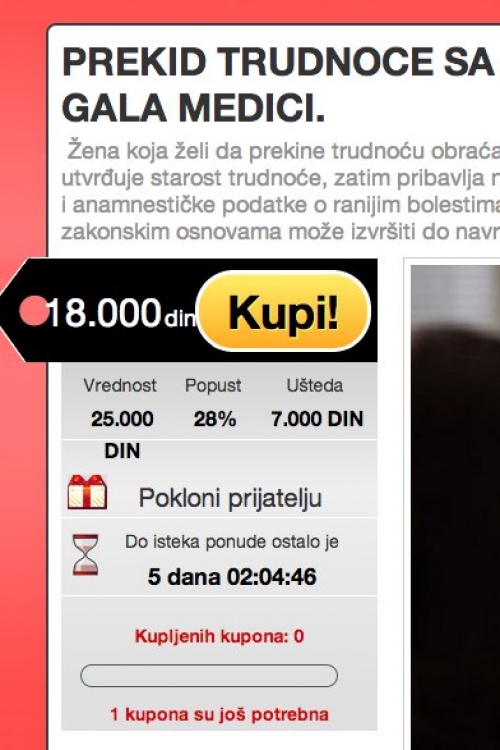The image size is (500, 750).
Task: Click the Kupljenih kupona: 0 text
Action: point(219,636)
